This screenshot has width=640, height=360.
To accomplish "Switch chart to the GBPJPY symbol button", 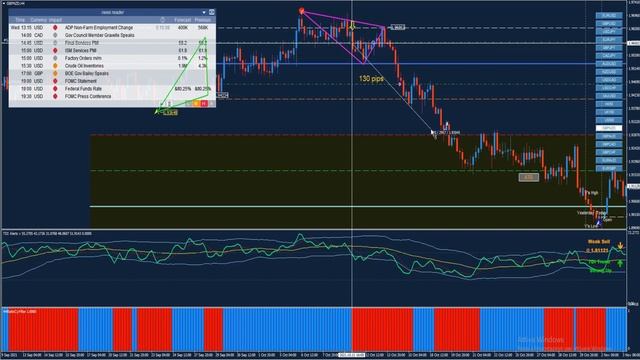I will click(609, 48).
